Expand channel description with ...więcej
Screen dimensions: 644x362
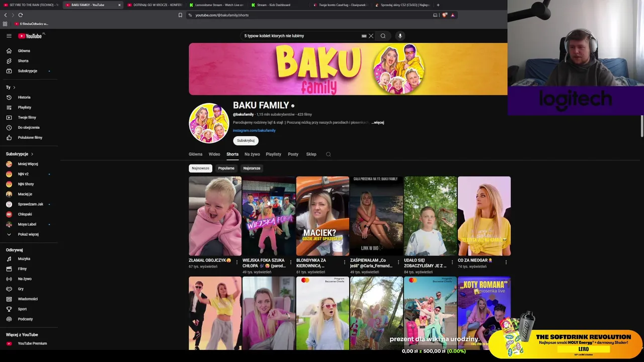coord(378,122)
